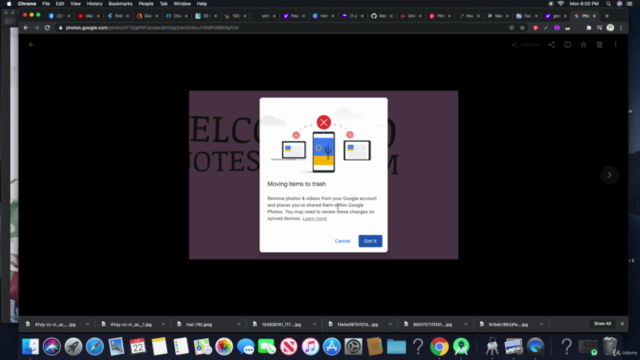This screenshot has height=360, width=640.
Task: Expand options for mail (16).jpeg download
Action: pos(239,324)
